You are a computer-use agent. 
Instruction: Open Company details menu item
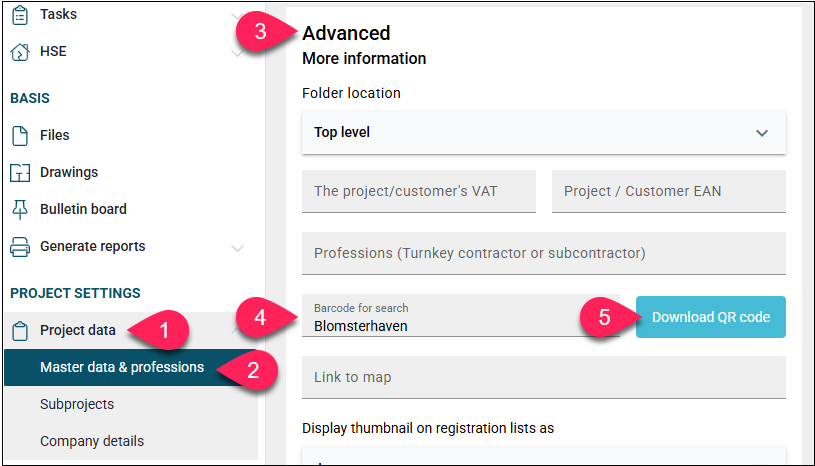pyautogui.click(x=92, y=441)
